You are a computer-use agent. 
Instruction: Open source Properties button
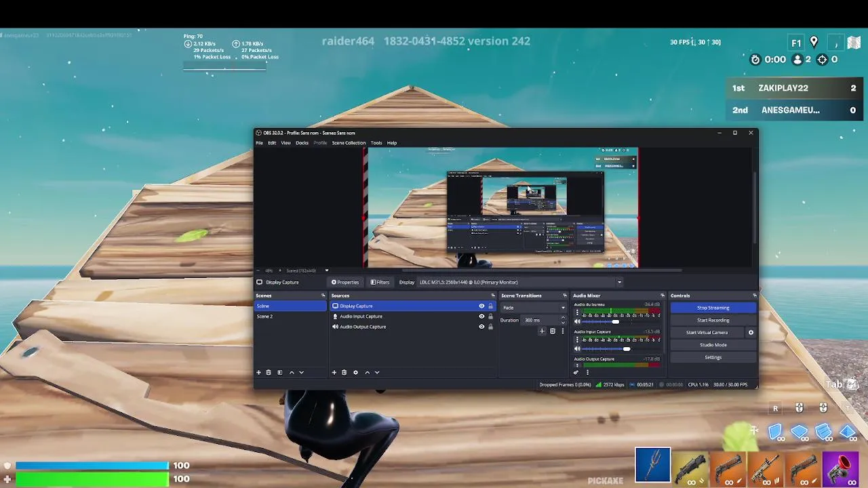345,282
